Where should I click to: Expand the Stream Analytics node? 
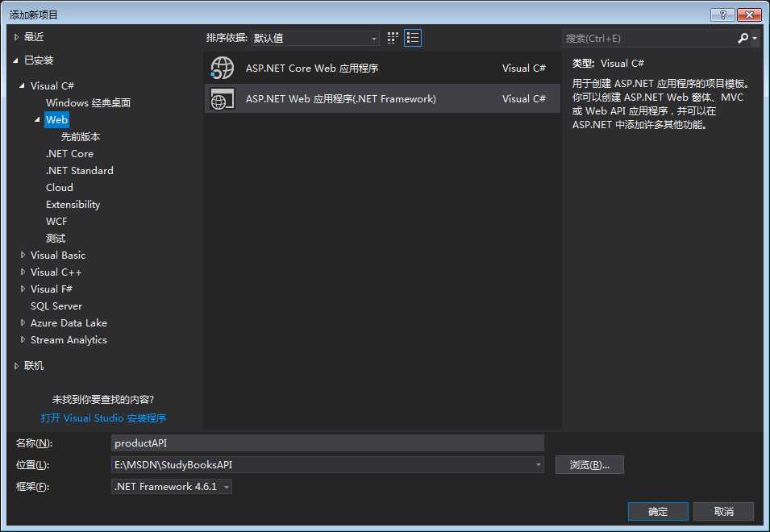point(23,339)
